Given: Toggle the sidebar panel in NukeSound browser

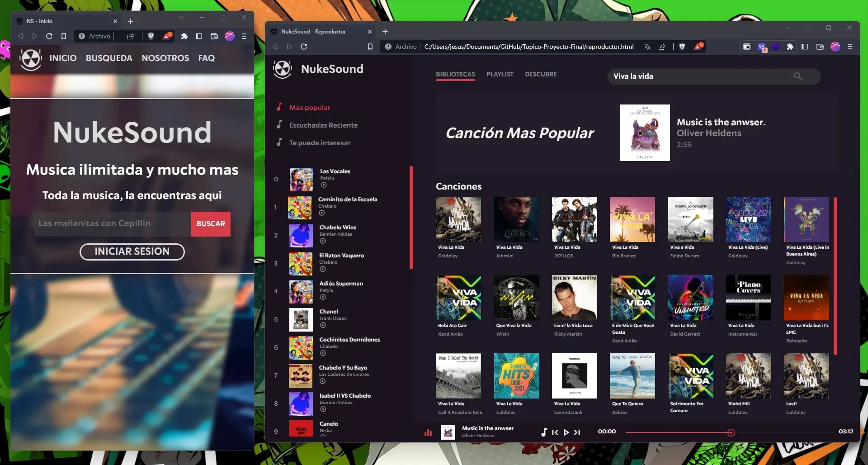Looking at the screenshot, I should (x=805, y=47).
